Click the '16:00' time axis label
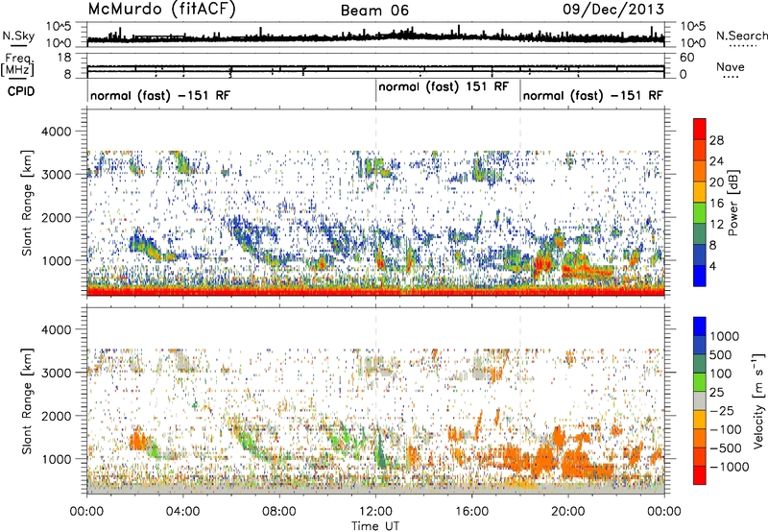This screenshot has height=532, width=768. (x=471, y=512)
